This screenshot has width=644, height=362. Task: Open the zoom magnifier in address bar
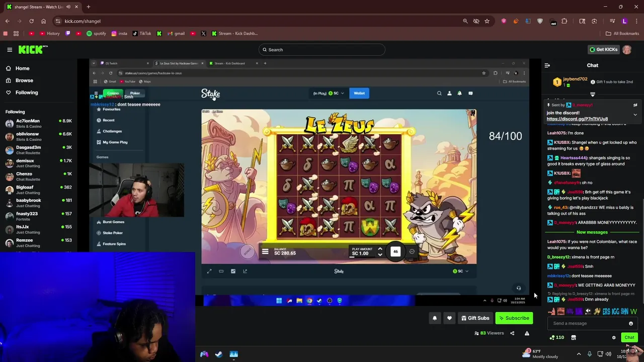[x=465, y=21]
